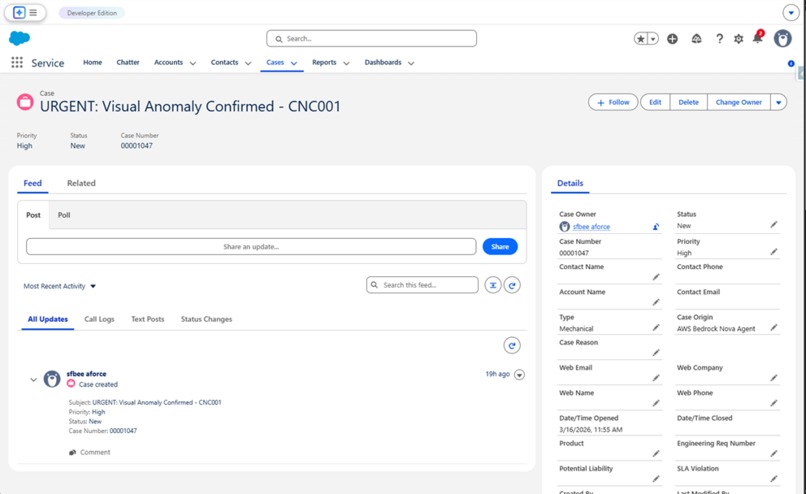Edit the Type field pencil icon
Viewport: 806px width, 494px height.
[656, 327]
